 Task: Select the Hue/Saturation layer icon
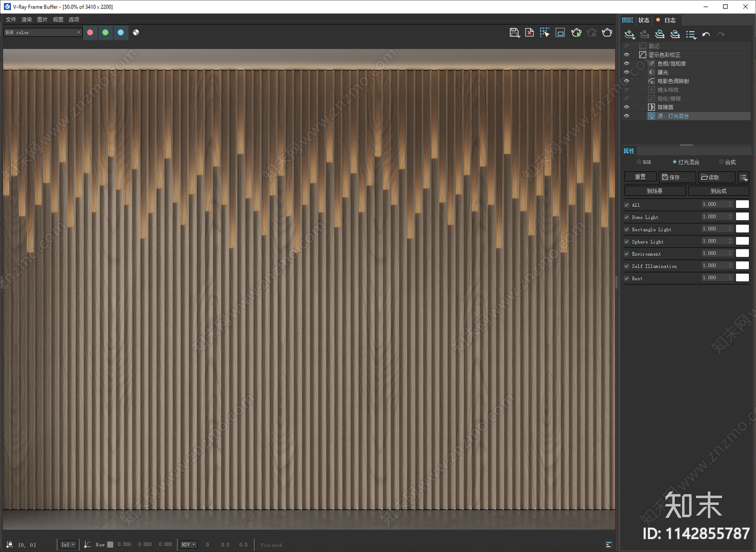(x=652, y=63)
